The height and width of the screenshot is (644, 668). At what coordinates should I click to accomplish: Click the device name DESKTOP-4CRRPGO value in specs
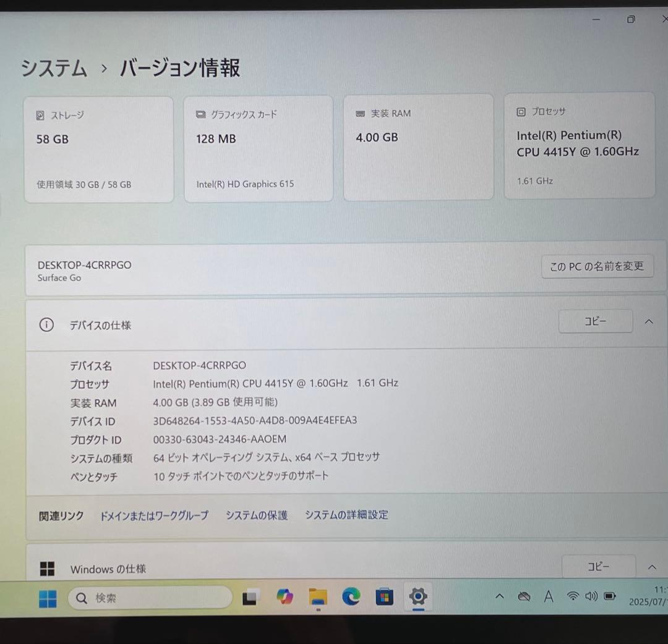click(x=199, y=365)
